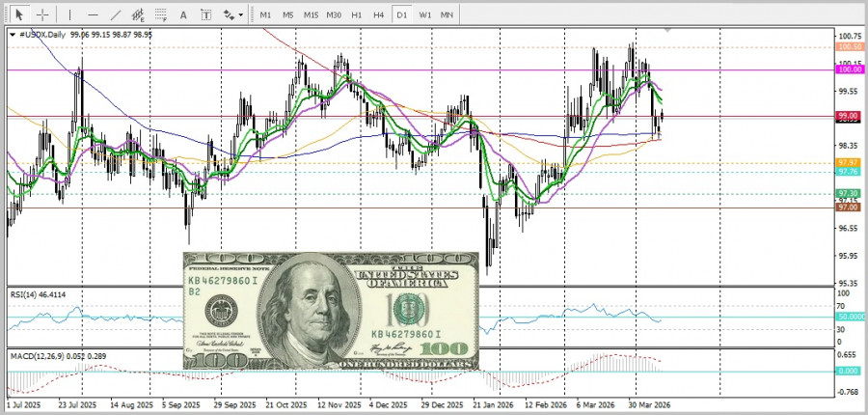Open the arrows tool dropdown arrow
868x415 pixels.
[x=240, y=15]
